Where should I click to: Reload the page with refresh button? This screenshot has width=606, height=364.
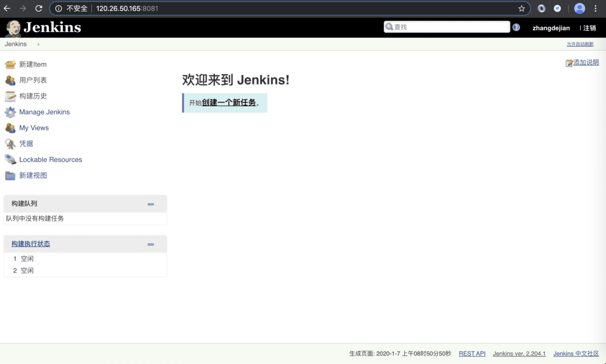click(x=39, y=9)
